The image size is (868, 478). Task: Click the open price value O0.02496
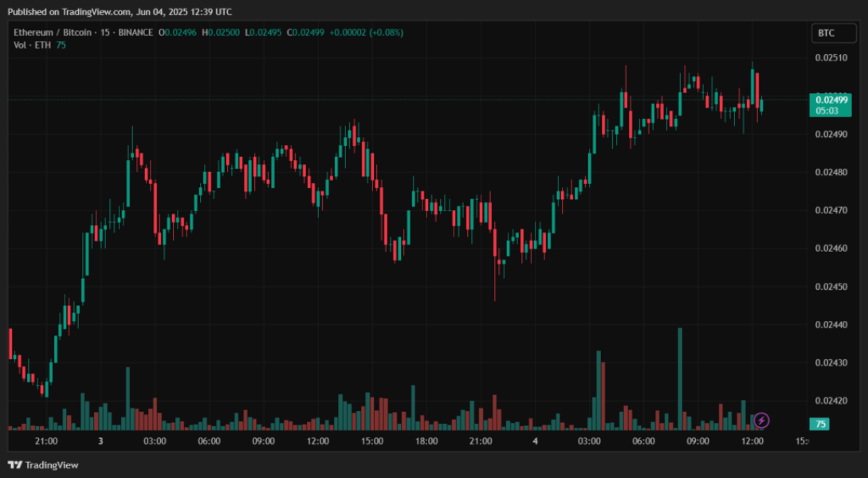(178, 33)
